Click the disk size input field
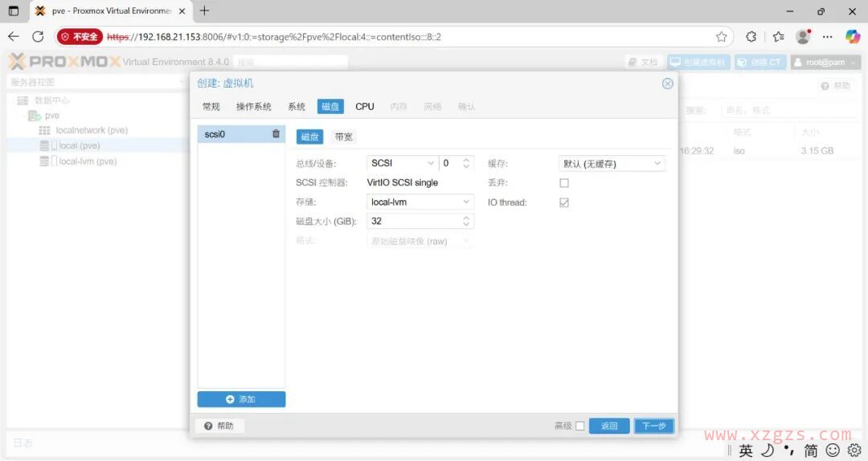Screen dimensions: 868x461 (413, 222)
